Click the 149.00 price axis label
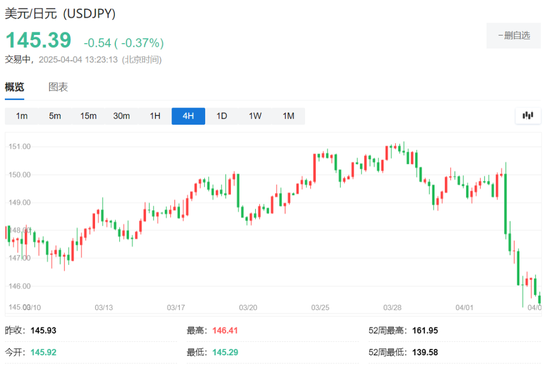550x365 pixels. 20,203
